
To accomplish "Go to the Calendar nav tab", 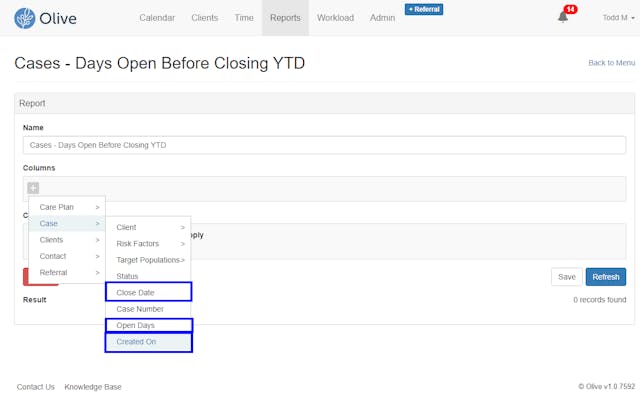I will tap(157, 18).
